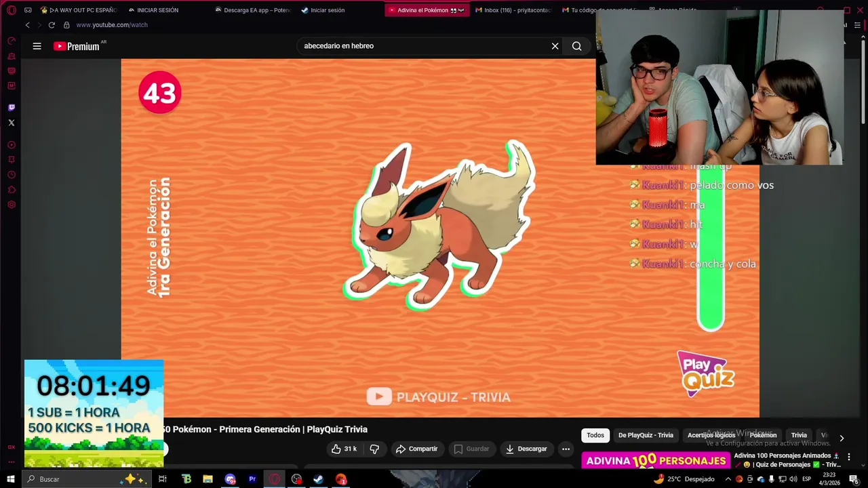Open OBS Studio from the taskbar
Viewport: 868px width, 488px height.
coord(296,479)
